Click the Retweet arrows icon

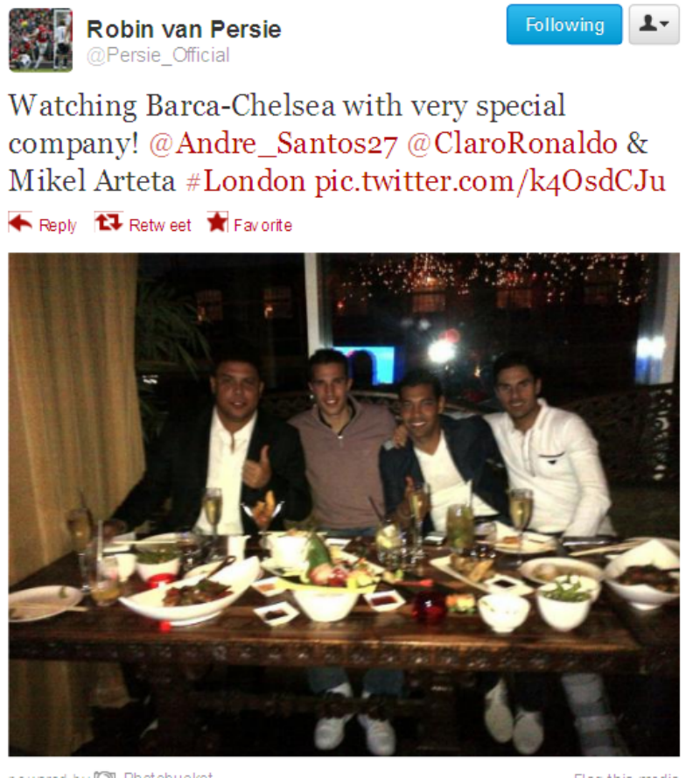(x=108, y=222)
